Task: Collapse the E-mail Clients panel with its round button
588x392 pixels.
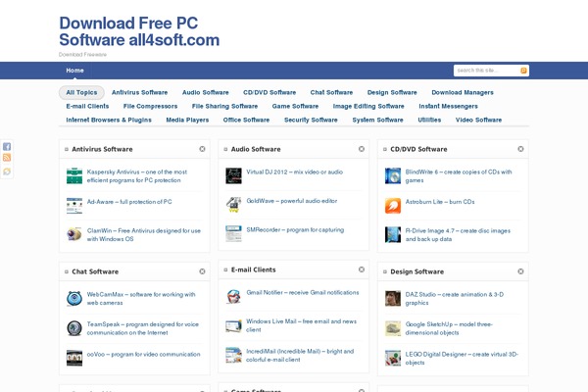Action: pyautogui.click(x=362, y=269)
